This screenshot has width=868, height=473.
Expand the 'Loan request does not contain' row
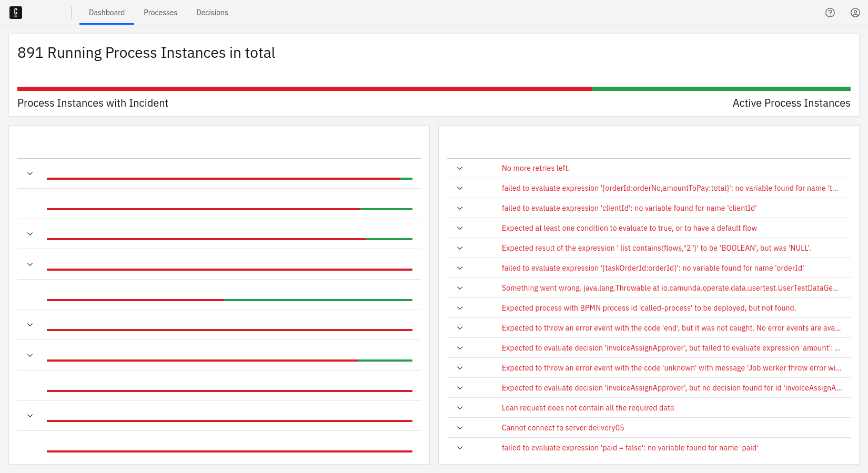tap(460, 408)
